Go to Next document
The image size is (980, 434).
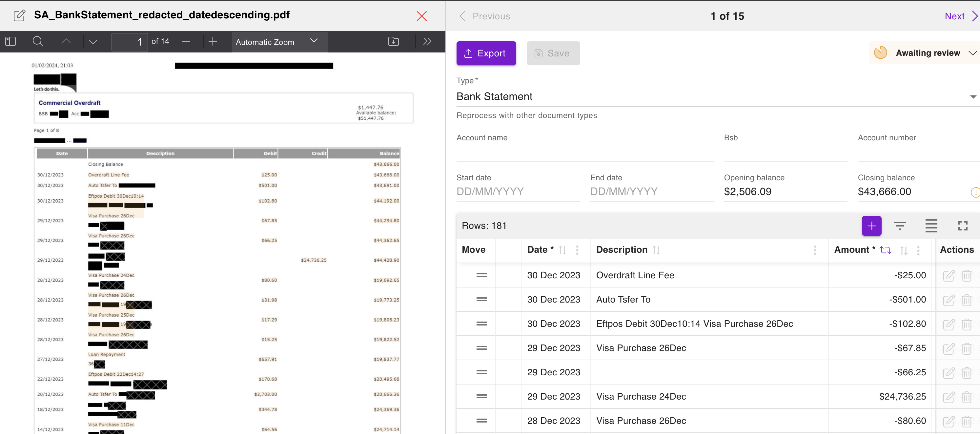[x=961, y=16]
